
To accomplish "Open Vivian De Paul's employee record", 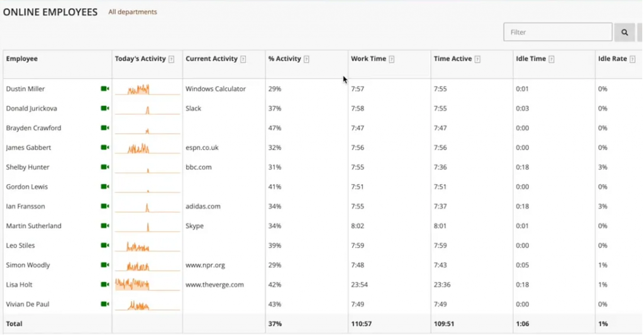I will coord(28,304).
